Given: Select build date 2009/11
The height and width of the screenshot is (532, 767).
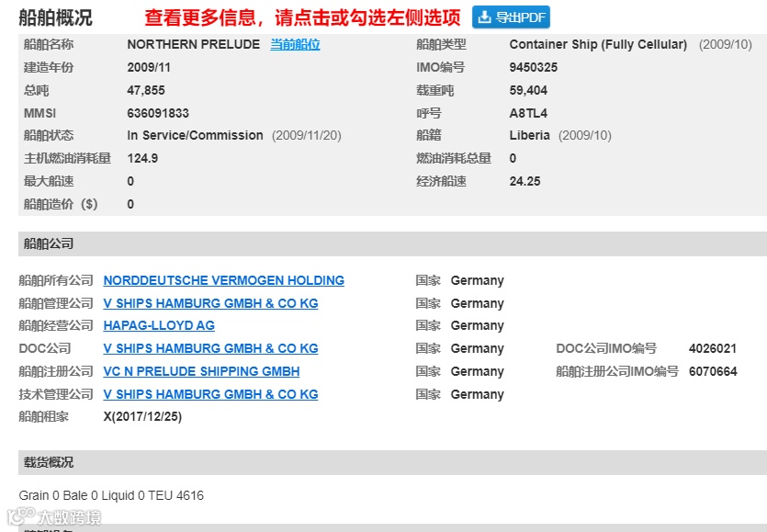Looking at the screenshot, I should click(x=149, y=68).
